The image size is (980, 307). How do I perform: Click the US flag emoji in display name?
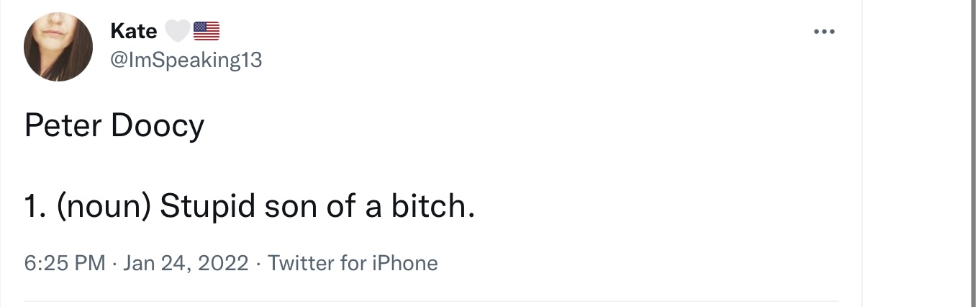[207, 31]
